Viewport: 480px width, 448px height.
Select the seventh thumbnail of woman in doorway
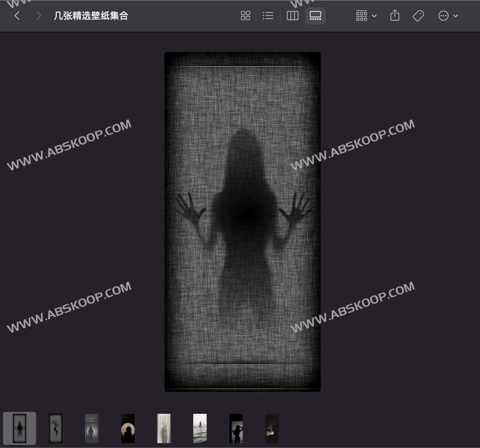[x=236, y=428]
